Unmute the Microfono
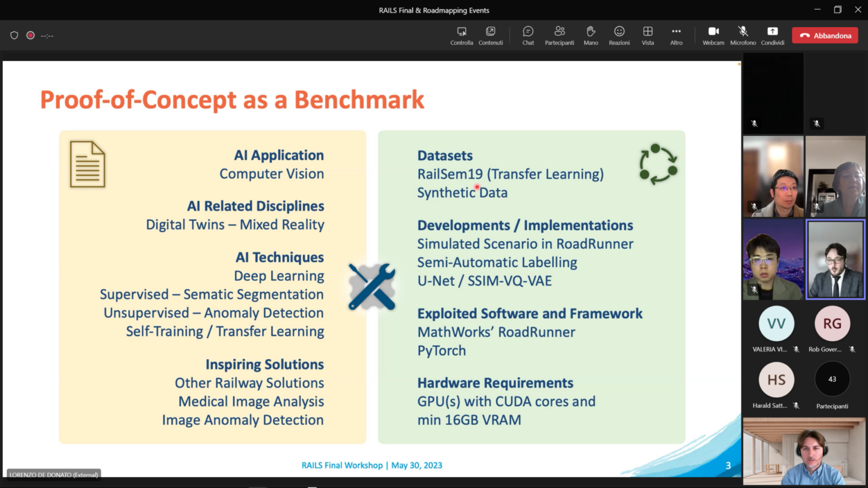 click(x=743, y=35)
